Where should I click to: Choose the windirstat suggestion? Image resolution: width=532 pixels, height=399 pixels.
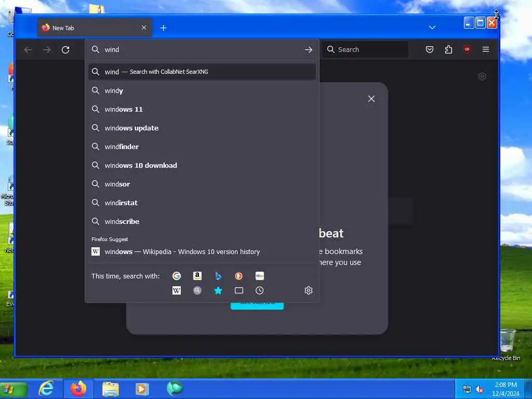[x=202, y=203]
